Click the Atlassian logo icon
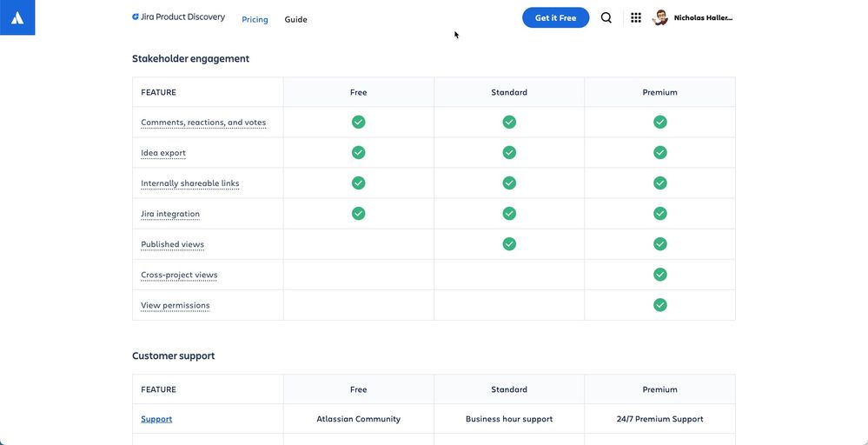The width and height of the screenshot is (868, 445). [x=17, y=17]
